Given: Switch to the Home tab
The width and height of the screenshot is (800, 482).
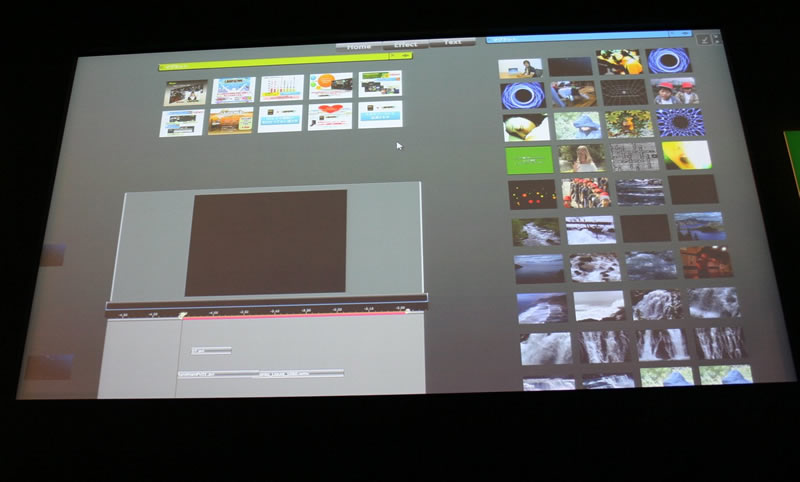Looking at the screenshot, I should (359, 46).
